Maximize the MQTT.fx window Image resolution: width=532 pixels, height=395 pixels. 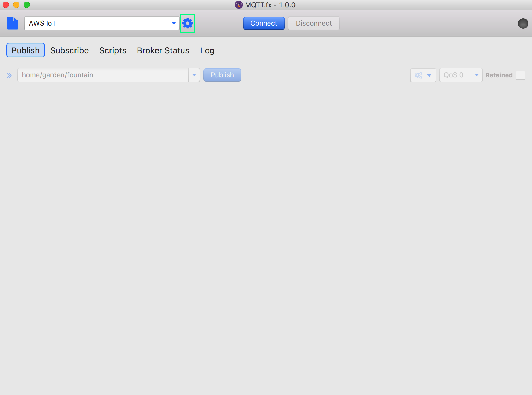point(27,5)
